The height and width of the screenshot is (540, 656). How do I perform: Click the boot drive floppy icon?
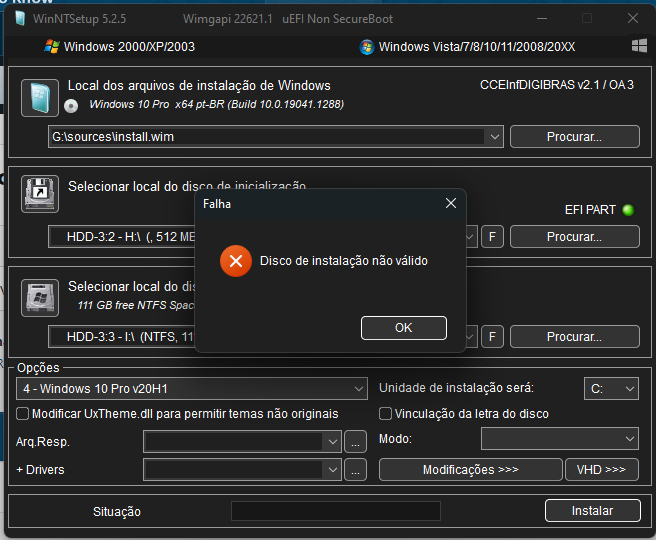(40, 194)
